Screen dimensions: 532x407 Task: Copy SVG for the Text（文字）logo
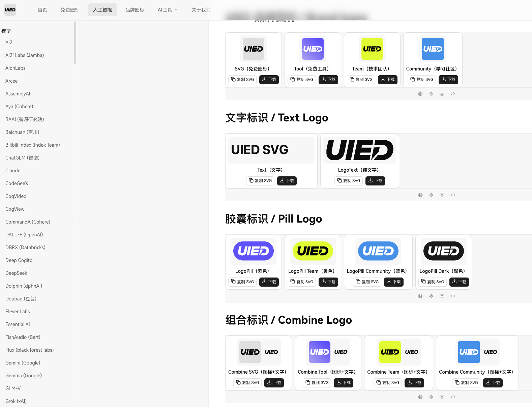coord(260,181)
